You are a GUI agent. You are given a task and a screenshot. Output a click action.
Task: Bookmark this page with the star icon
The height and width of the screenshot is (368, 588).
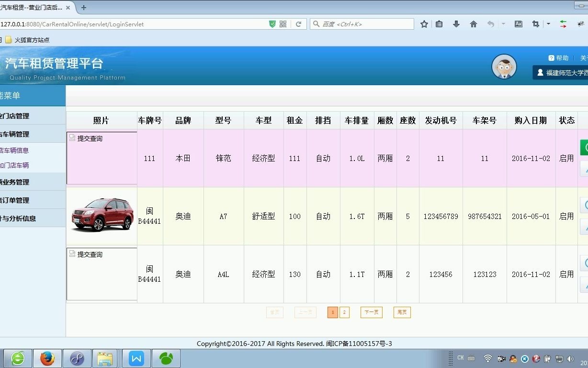coord(424,23)
